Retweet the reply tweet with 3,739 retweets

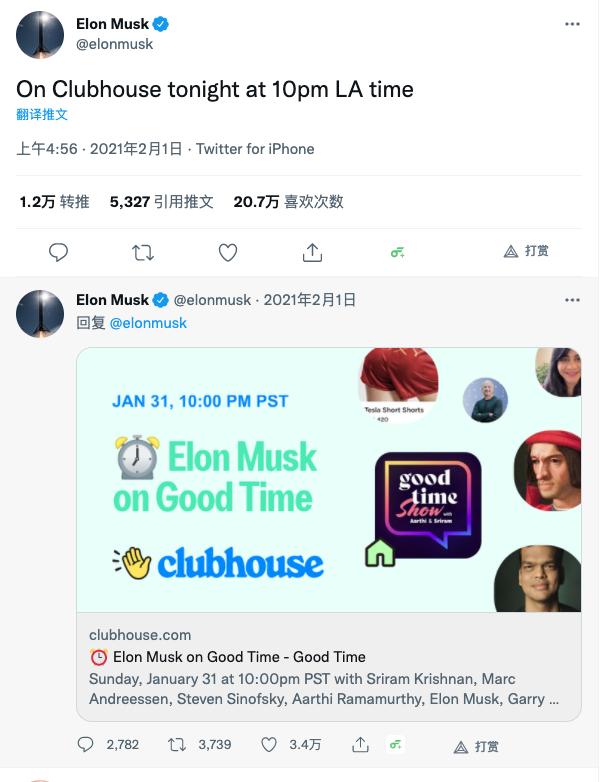[177, 745]
